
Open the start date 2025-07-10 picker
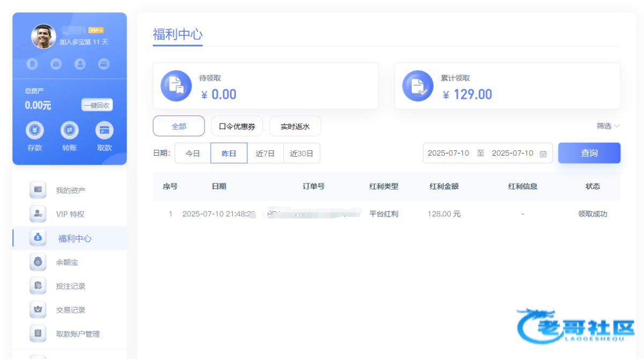pyautogui.click(x=448, y=153)
